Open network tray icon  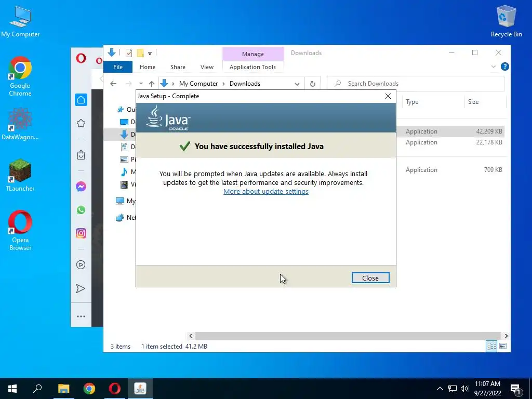click(453, 389)
